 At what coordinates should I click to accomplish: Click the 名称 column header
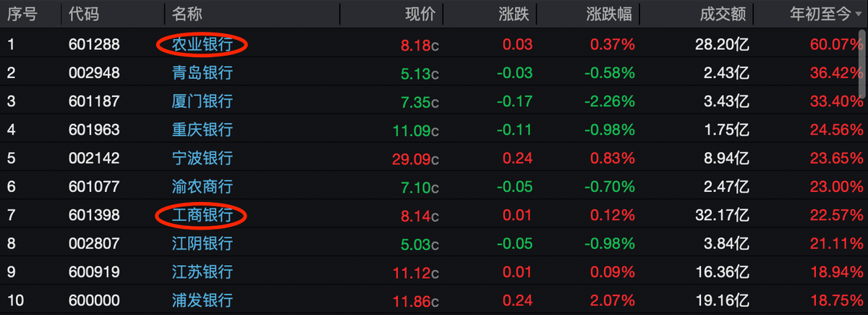pos(187,14)
